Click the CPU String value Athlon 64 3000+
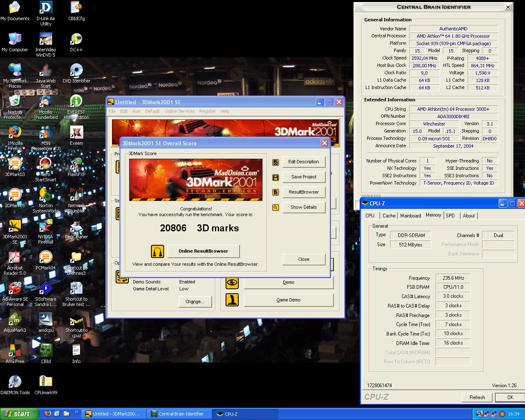Screen dimensions: 525x420 453,109
